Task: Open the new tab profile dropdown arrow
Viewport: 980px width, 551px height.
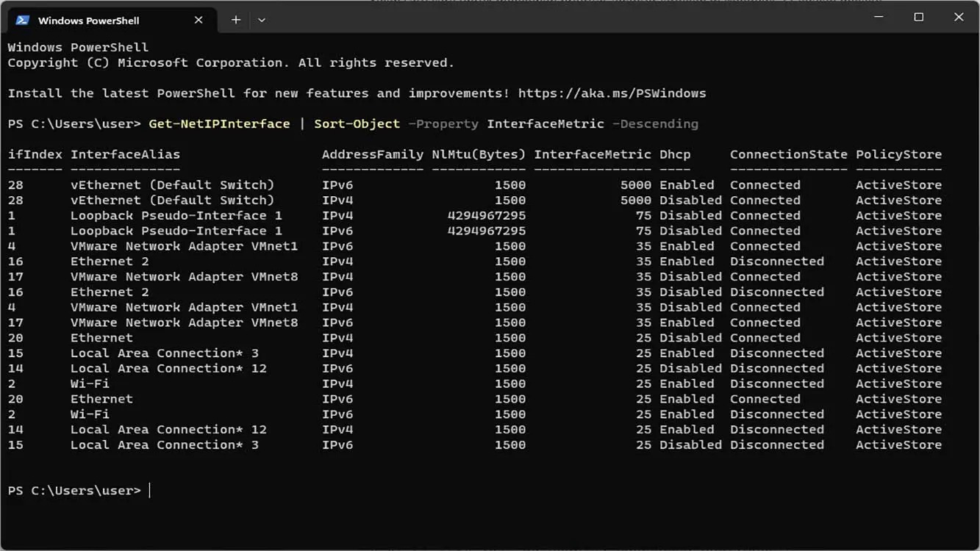Action: [x=261, y=20]
